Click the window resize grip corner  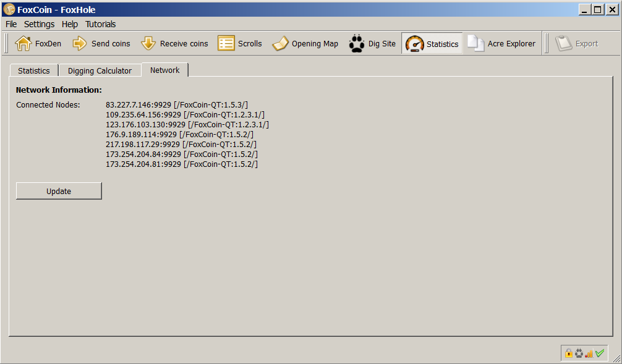616,358
